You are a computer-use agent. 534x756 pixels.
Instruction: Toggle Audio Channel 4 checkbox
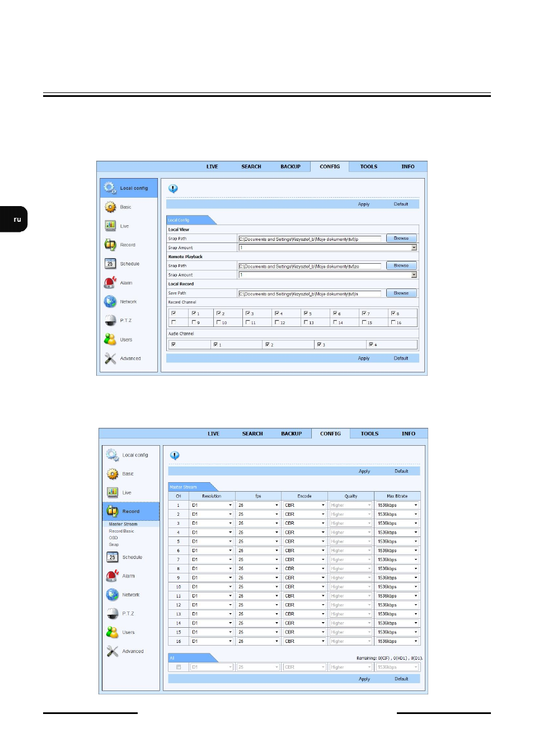point(371,344)
